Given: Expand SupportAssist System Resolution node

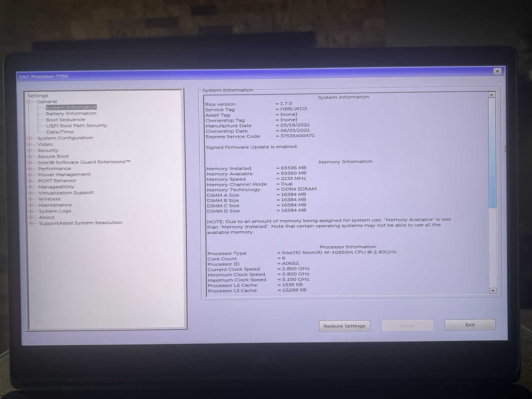Looking at the screenshot, I should coord(31,223).
